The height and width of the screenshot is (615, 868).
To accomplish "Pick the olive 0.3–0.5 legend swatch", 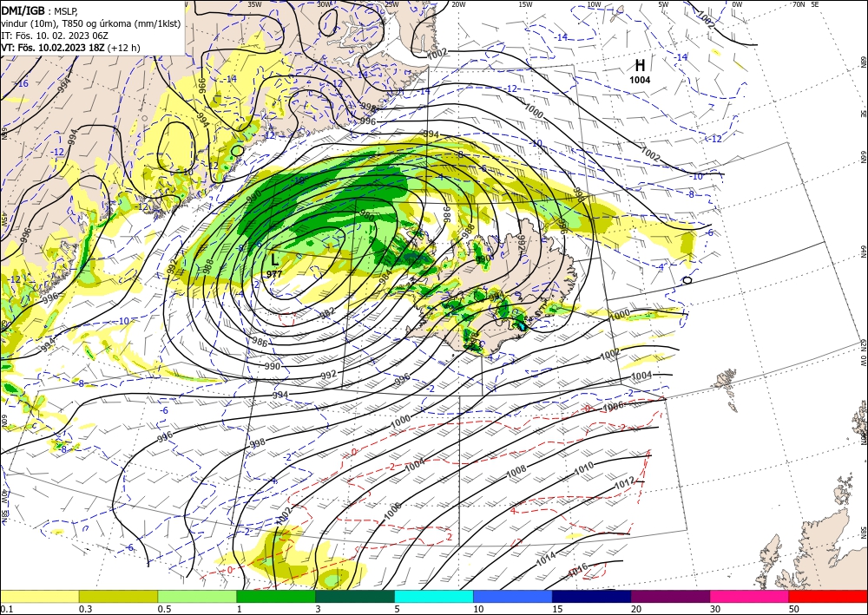I will coord(118,597).
